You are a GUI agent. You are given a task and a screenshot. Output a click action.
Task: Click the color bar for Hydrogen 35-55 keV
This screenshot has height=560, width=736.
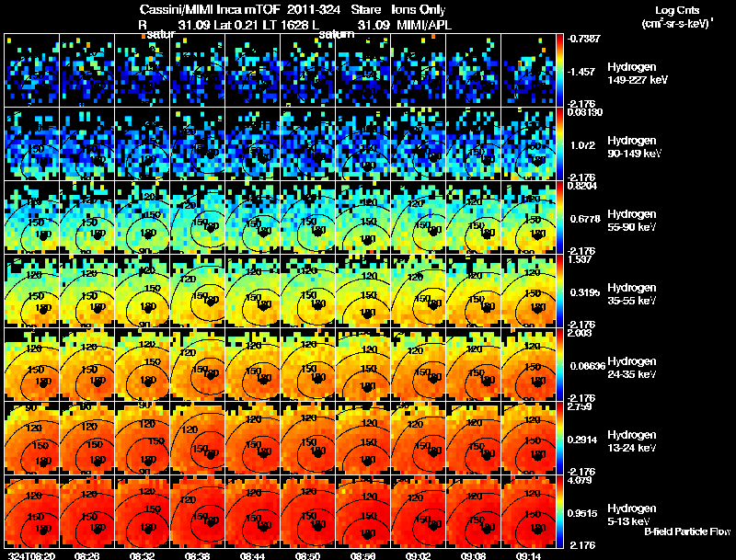tap(560, 291)
